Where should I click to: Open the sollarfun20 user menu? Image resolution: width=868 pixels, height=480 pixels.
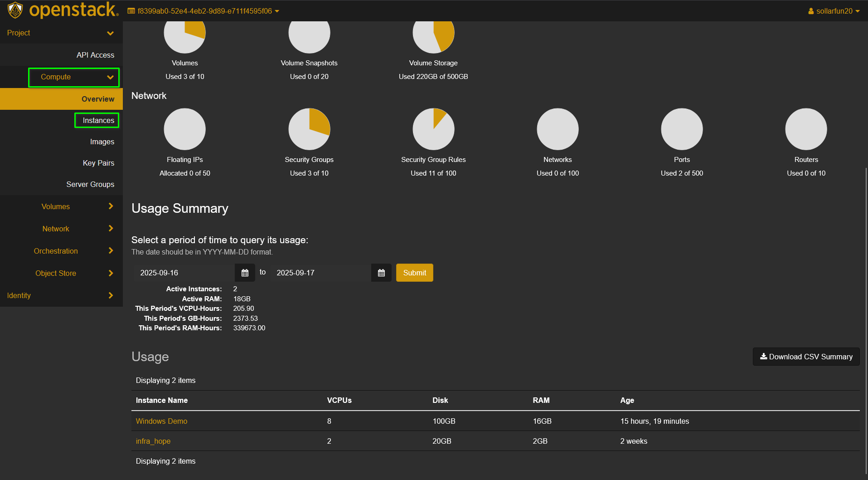click(x=834, y=11)
